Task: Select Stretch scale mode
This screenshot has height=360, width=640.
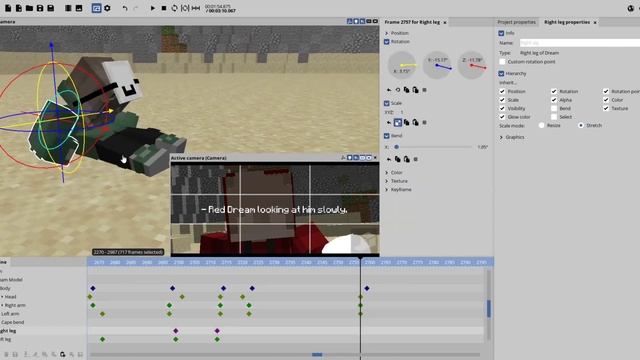Action: click(x=581, y=125)
